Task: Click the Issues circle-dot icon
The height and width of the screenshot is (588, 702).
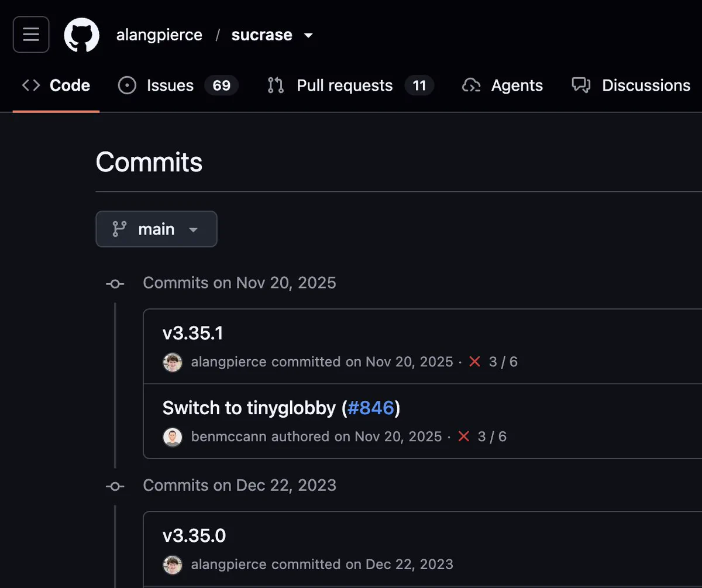Action: 127,85
